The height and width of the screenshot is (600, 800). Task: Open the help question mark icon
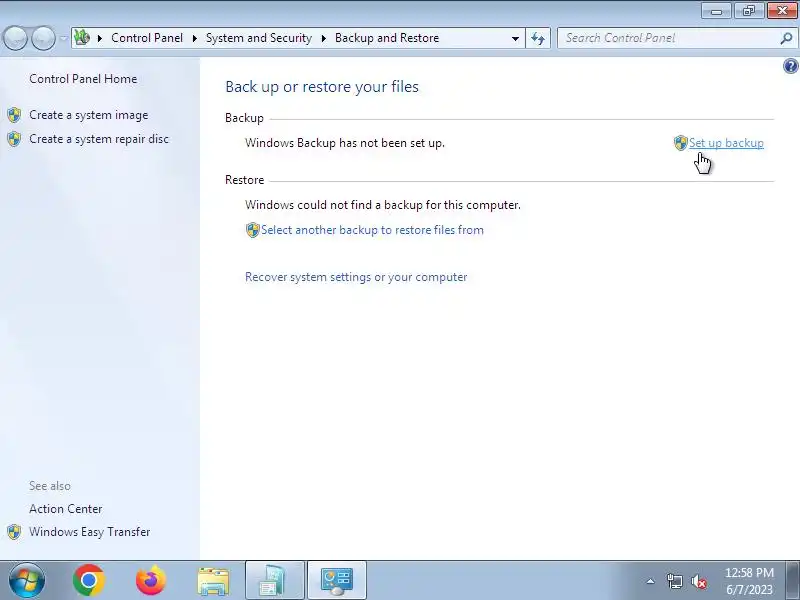coord(790,66)
